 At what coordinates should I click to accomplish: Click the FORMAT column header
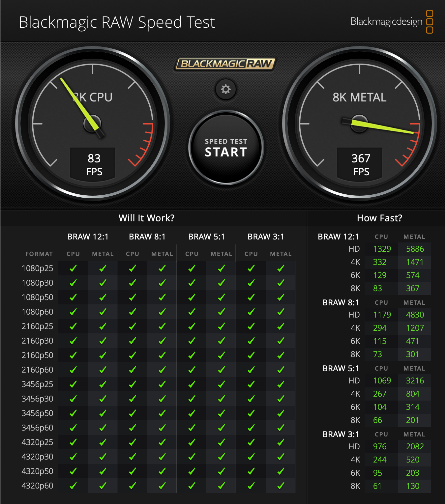(x=39, y=254)
